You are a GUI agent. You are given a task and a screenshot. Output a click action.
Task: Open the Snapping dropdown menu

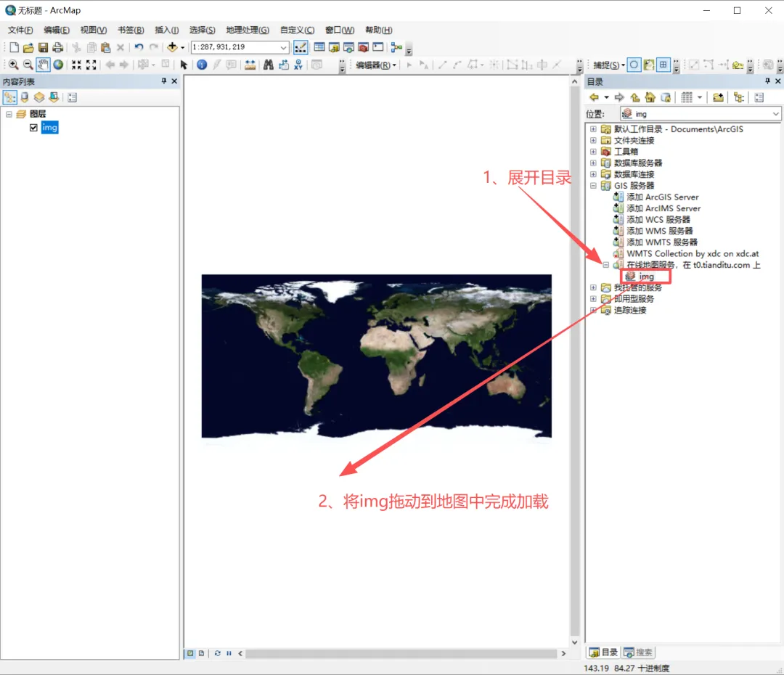coord(609,65)
